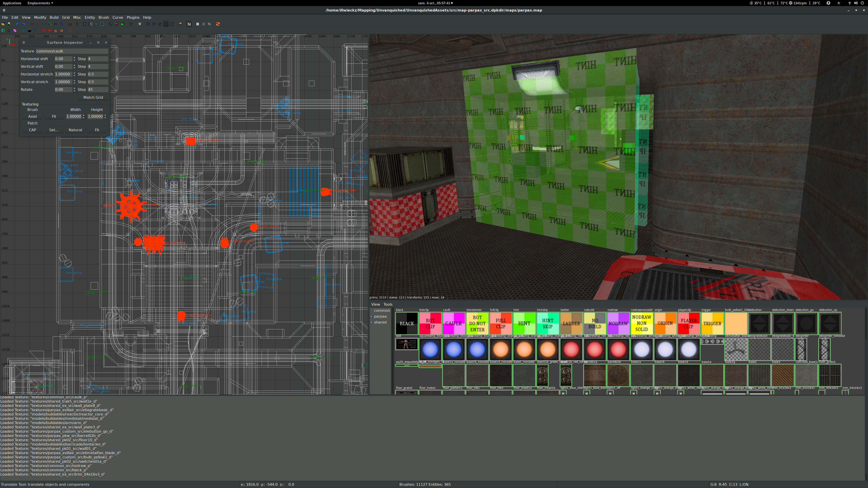Click the x-axis flip icon
The width and height of the screenshot is (868, 488).
32,24
